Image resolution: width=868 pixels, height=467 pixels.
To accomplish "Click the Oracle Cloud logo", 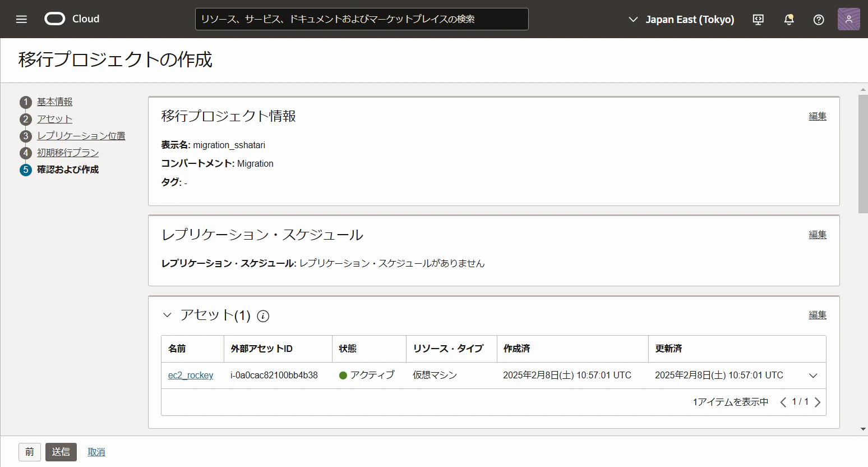I will 72,19.
